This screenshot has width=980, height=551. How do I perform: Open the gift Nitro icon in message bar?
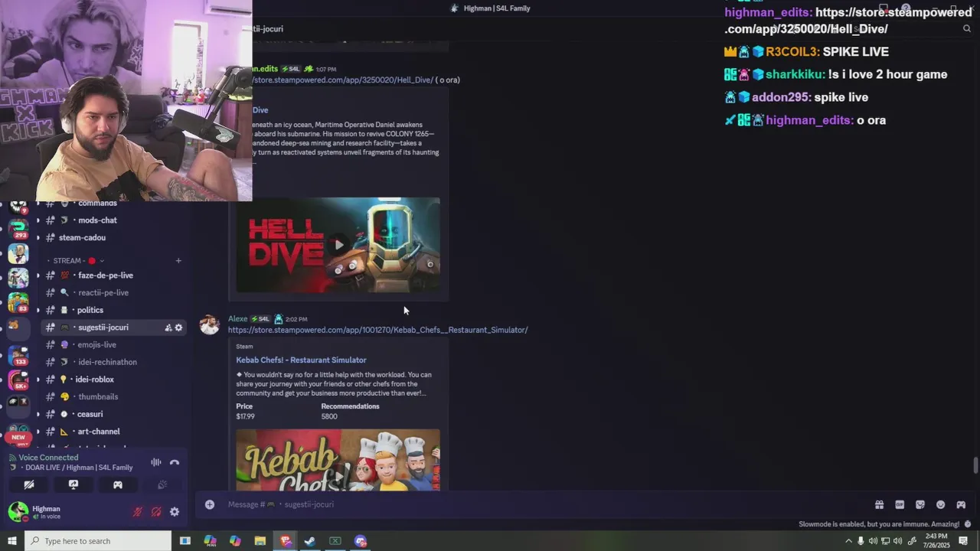[879, 504]
